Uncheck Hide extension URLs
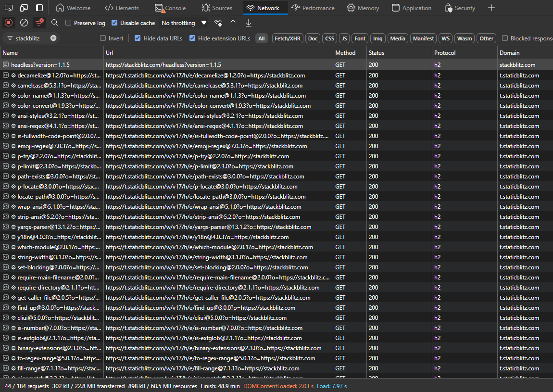553x392 pixels. click(192, 38)
